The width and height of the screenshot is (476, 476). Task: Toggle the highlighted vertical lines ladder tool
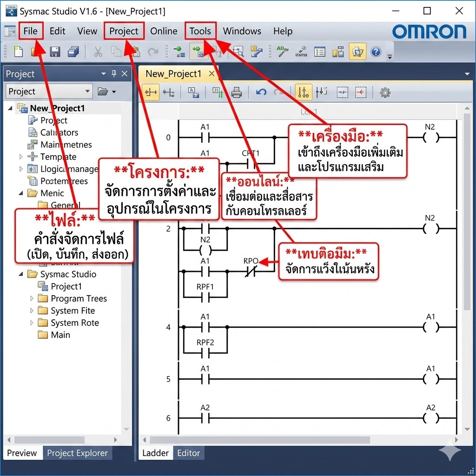click(x=303, y=92)
